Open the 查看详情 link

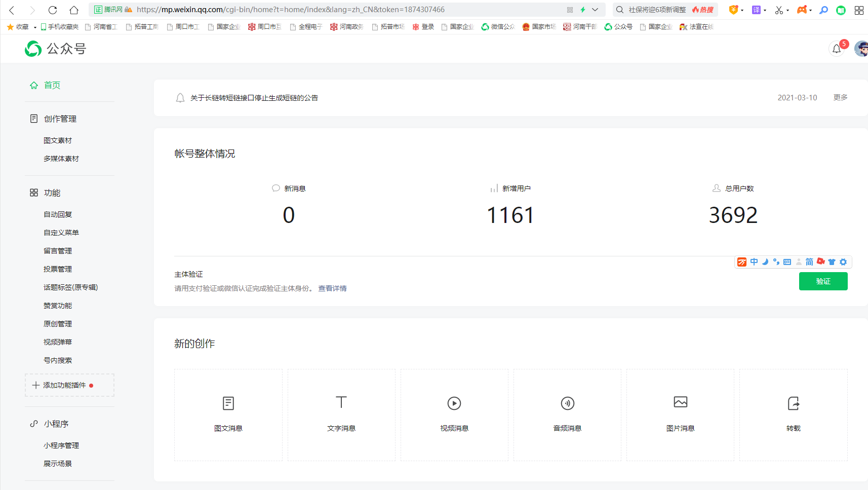[x=332, y=288]
